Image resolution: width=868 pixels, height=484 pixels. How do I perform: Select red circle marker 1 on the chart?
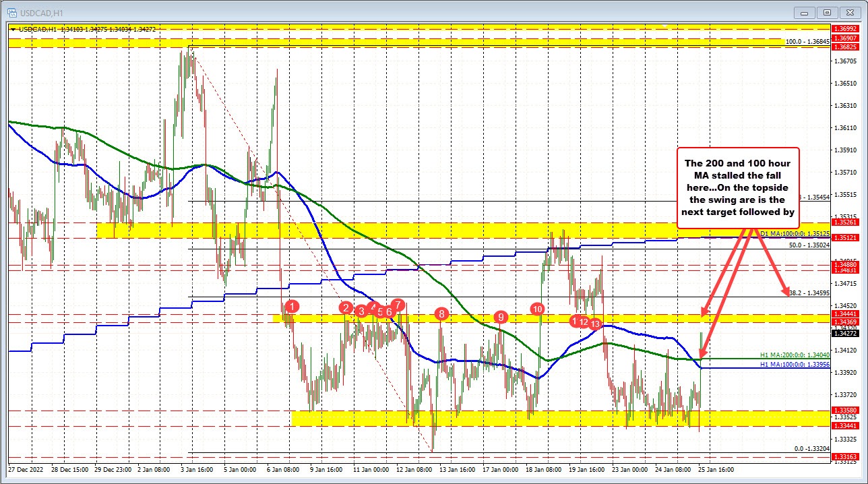(291, 307)
